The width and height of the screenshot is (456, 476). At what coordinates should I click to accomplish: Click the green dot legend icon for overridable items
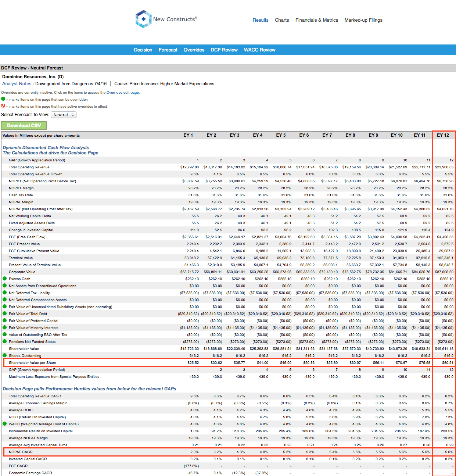pyautogui.click(x=3, y=99)
